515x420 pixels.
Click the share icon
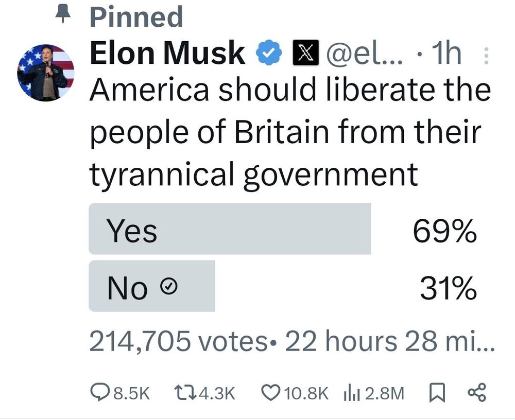[476, 393]
